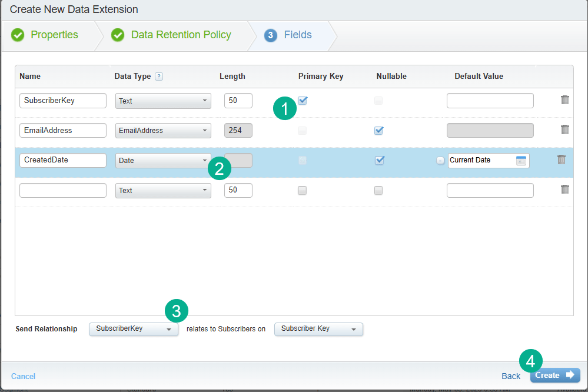Click the Cancel link
The height and width of the screenshot is (392, 588).
(x=23, y=376)
